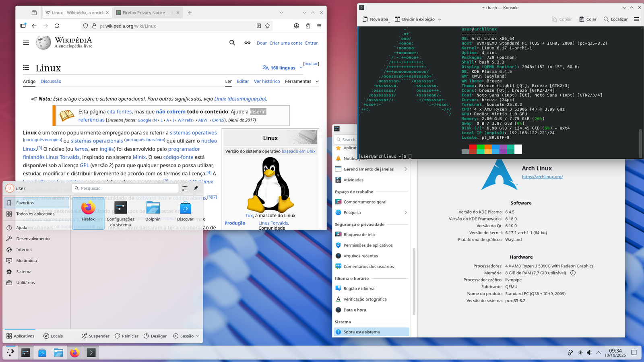Screen dimensions: 644x362
Task: Open the Ferramentas dropdown menu
Action: pos(301,81)
